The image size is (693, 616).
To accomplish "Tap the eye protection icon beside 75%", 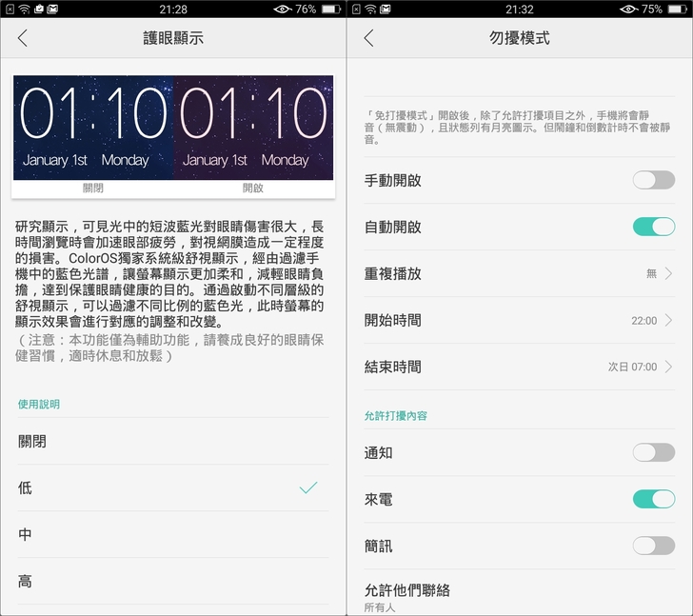I will (x=629, y=9).
